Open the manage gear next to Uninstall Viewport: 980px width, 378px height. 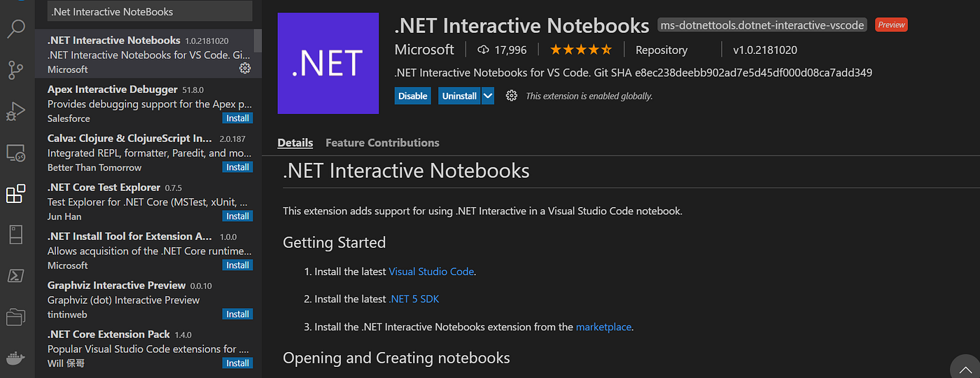[512, 96]
